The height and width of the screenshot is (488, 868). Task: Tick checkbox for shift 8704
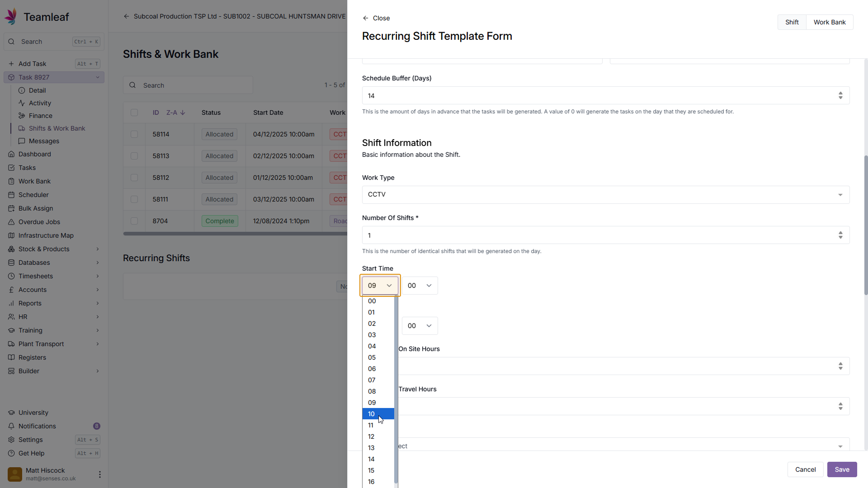134,221
